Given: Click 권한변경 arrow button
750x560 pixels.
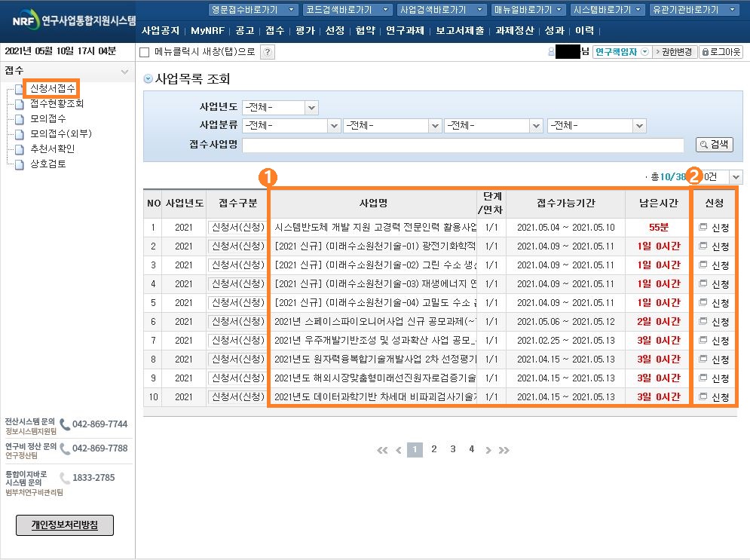Looking at the screenshot, I should click(675, 52).
